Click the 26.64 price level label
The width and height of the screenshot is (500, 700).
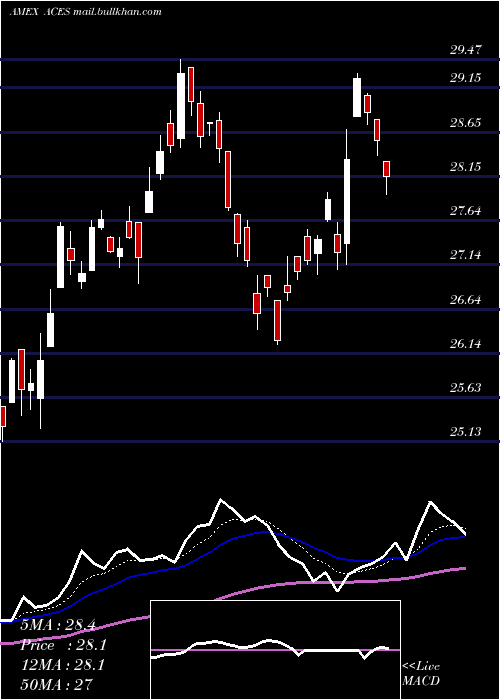coord(466,300)
